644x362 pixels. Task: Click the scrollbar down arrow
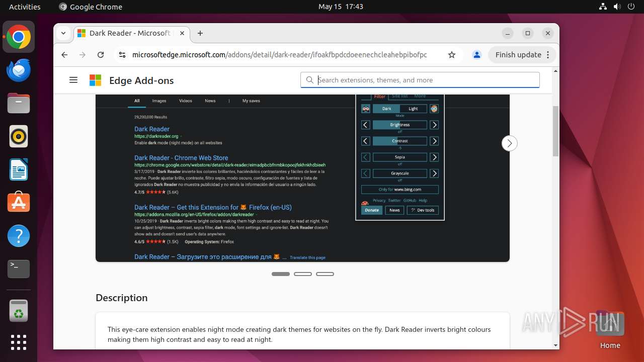coord(555,345)
